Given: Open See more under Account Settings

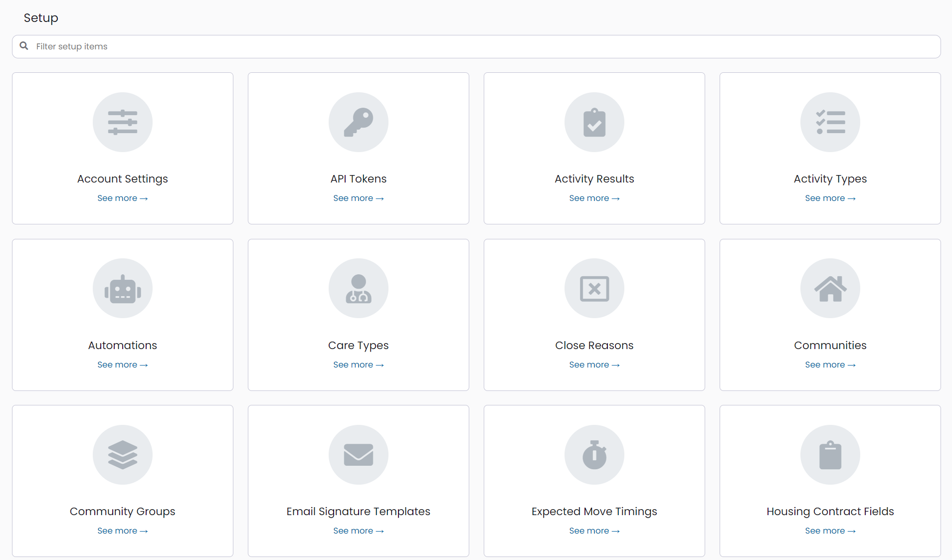Looking at the screenshot, I should pyautogui.click(x=123, y=198).
